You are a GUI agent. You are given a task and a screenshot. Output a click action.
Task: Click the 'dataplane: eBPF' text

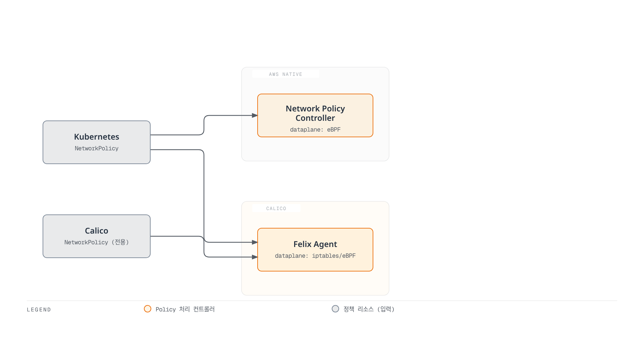tap(315, 130)
